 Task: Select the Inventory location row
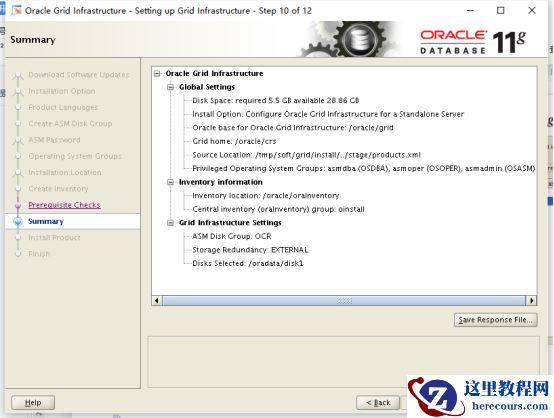[265, 195]
